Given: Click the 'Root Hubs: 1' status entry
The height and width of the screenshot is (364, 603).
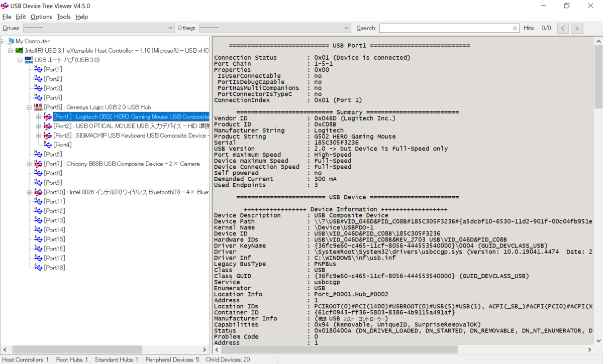Looking at the screenshot, I should pyautogui.click(x=72, y=359).
